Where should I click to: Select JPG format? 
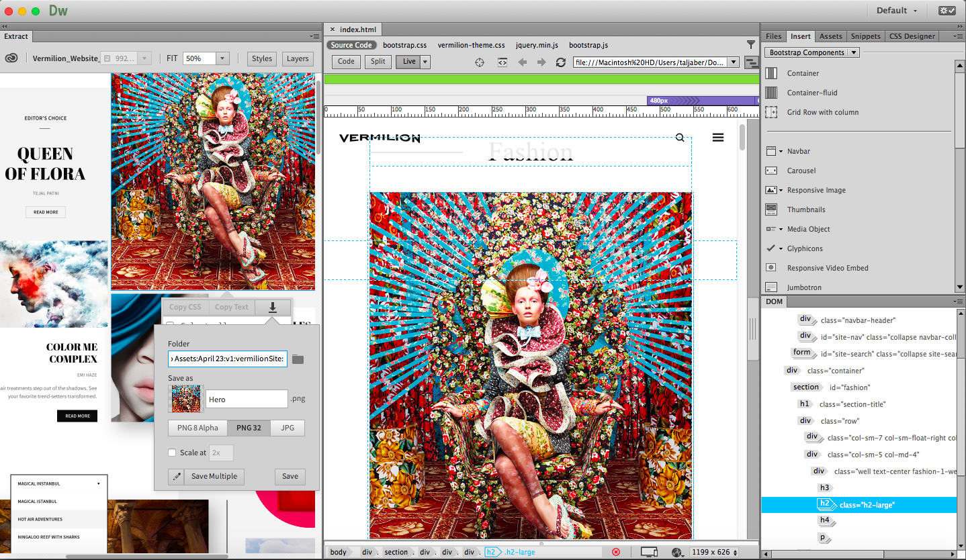click(x=288, y=428)
